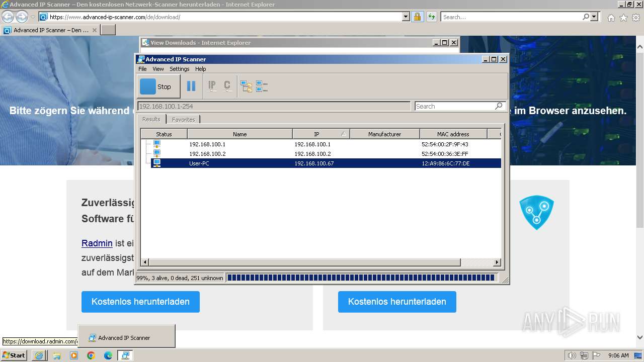The width and height of the screenshot is (644, 362).
Task: Switch to the Favorites tab
Action: (184, 120)
